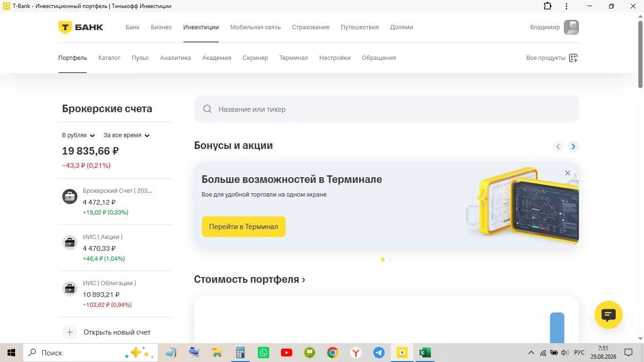Expand Стоимость портфеля section

click(249, 280)
